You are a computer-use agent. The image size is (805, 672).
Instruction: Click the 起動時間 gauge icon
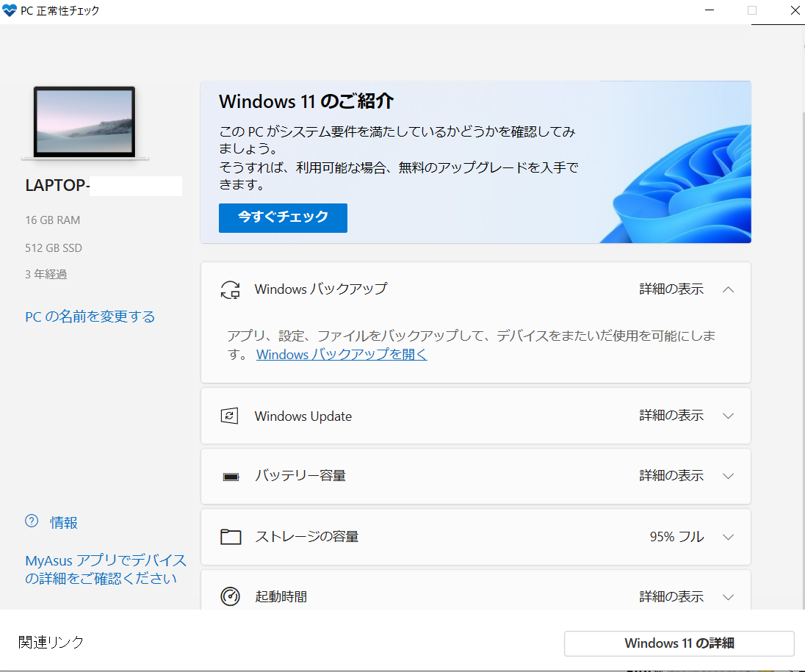point(230,596)
